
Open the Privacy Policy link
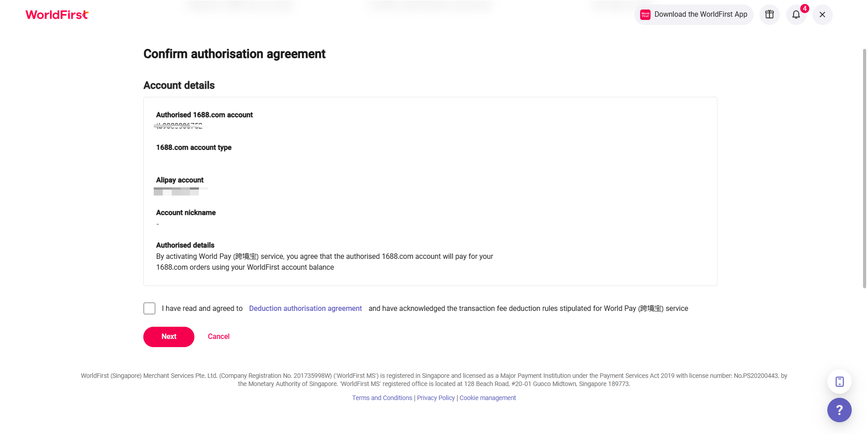(436, 398)
